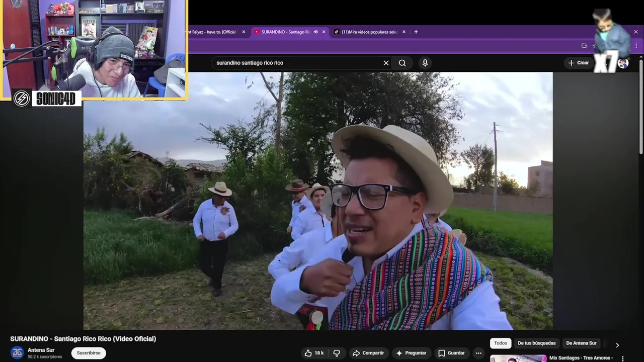This screenshot has height=362, width=644.
Task: Open the Mix Santiagos video thumbnail
Action: point(518,358)
